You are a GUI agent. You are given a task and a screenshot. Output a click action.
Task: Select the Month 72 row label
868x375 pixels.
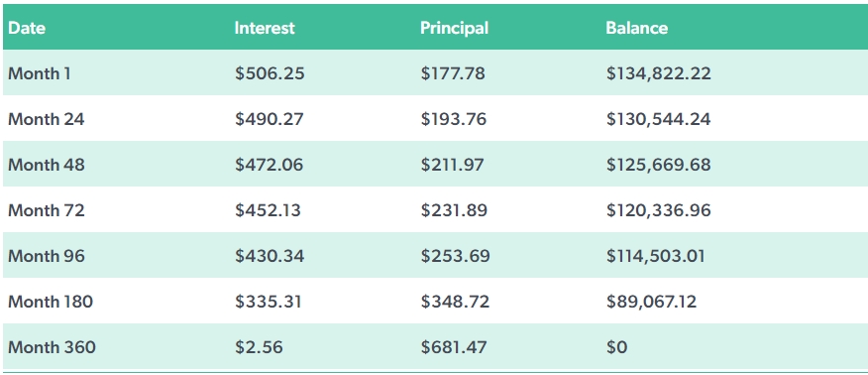47,210
